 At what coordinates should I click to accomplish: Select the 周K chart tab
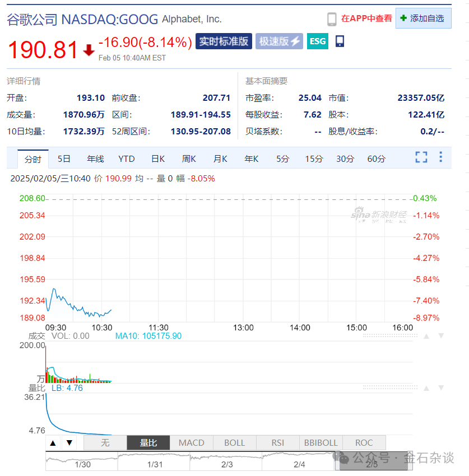189,159
